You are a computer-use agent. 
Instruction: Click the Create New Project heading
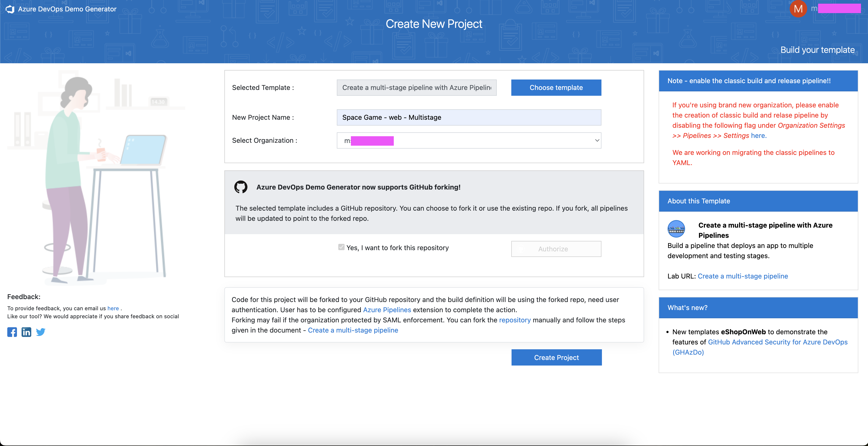click(434, 24)
